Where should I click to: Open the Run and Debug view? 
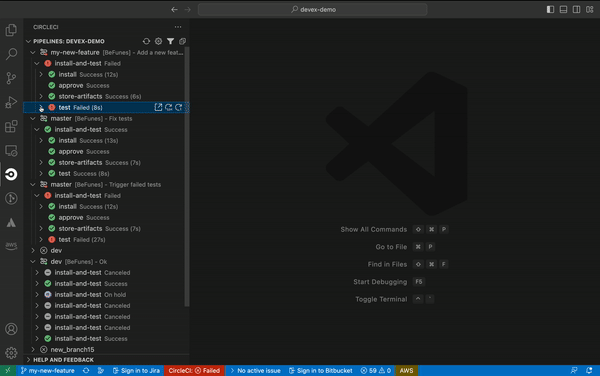[x=11, y=102]
